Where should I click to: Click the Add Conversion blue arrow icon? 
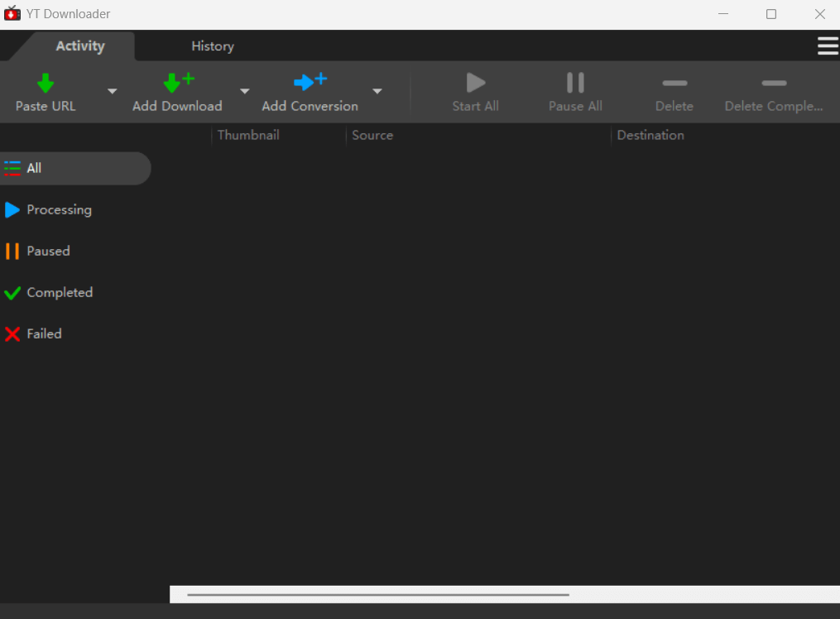pos(310,82)
